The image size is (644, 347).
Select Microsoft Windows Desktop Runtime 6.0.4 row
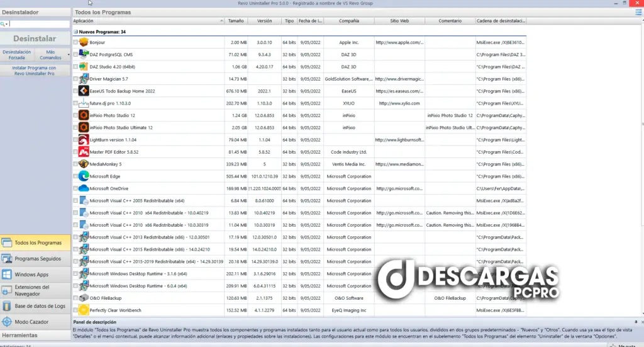coord(299,286)
